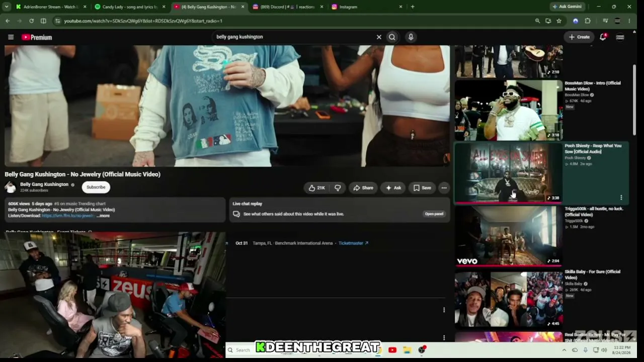The height and width of the screenshot is (362, 644).
Task: Open more actions for the video
Action: [x=444, y=188]
